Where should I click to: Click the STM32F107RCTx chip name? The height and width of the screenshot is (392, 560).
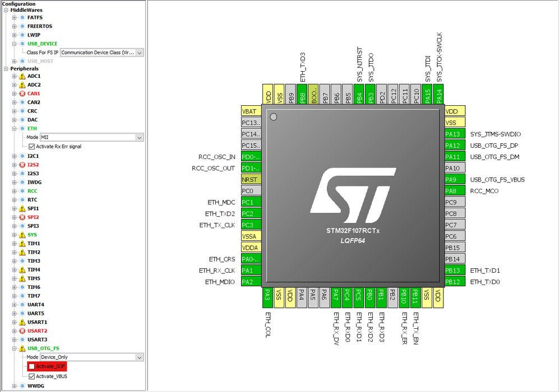pyautogui.click(x=353, y=231)
